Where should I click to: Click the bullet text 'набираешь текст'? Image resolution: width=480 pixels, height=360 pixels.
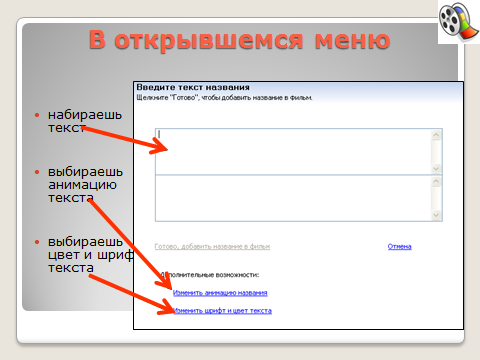[x=85, y=121]
